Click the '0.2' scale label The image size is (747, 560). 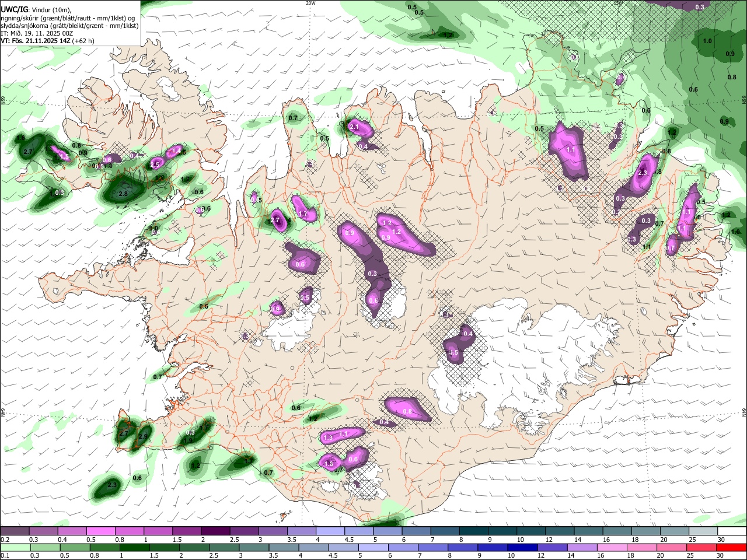[x=5, y=540]
